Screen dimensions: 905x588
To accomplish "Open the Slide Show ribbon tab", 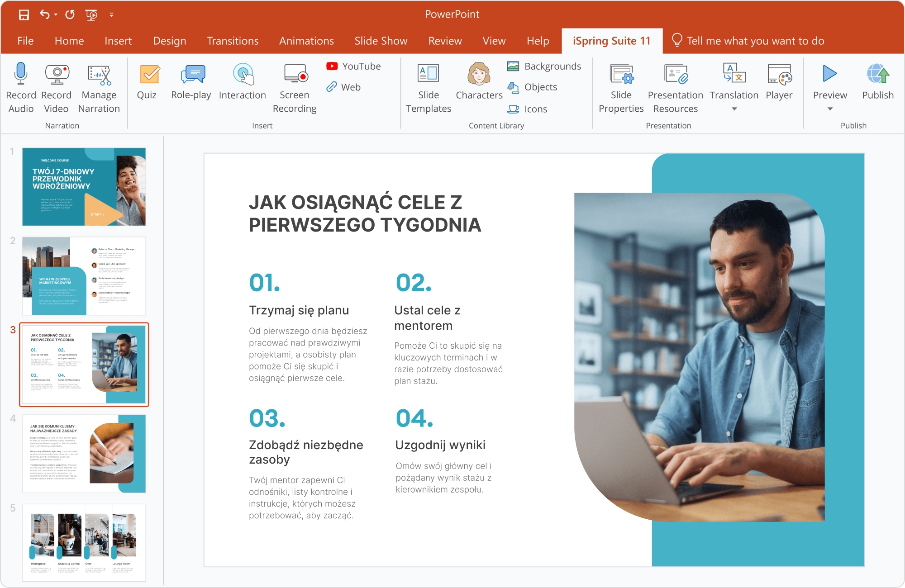I will click(x=380, y=41).
